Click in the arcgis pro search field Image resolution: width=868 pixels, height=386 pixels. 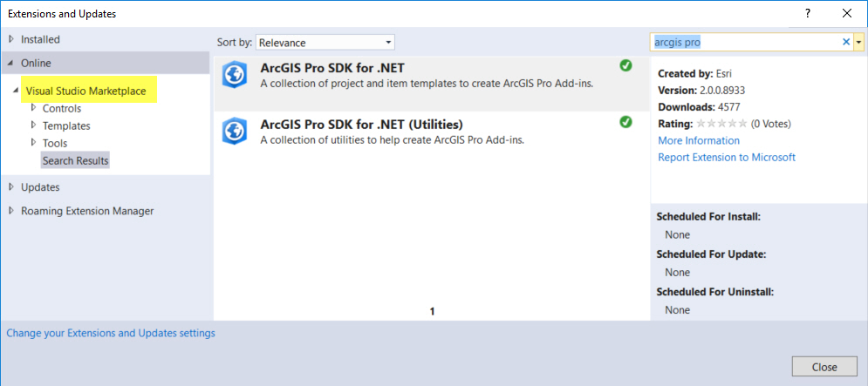[x=742, y=42]
